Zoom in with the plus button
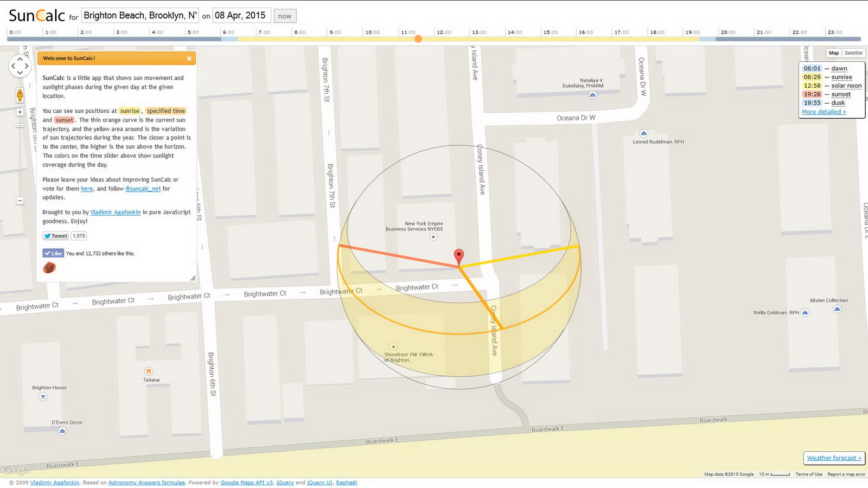 point(20,112)
